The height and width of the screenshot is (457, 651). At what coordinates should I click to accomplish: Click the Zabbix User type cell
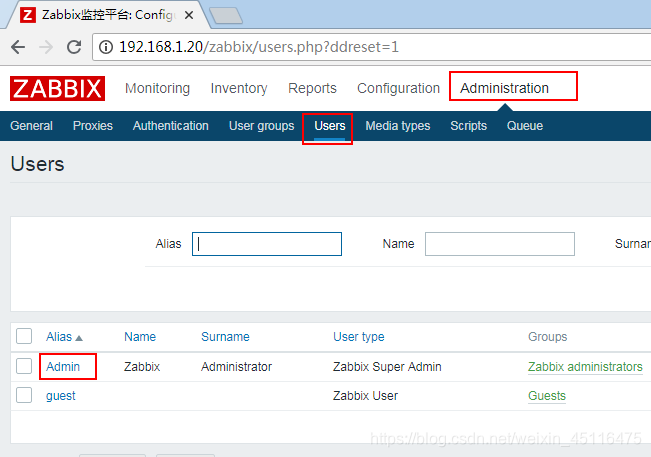tap(365, 396)
